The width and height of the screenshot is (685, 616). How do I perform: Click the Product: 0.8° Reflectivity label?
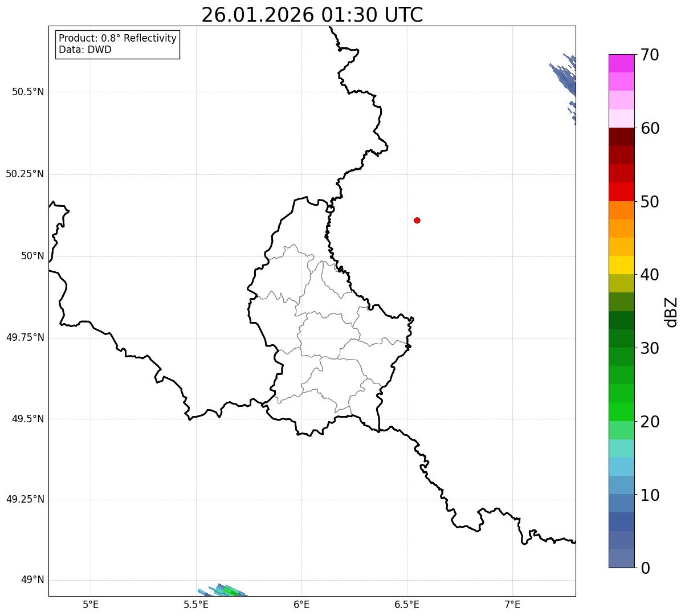(x=118, y=38)
